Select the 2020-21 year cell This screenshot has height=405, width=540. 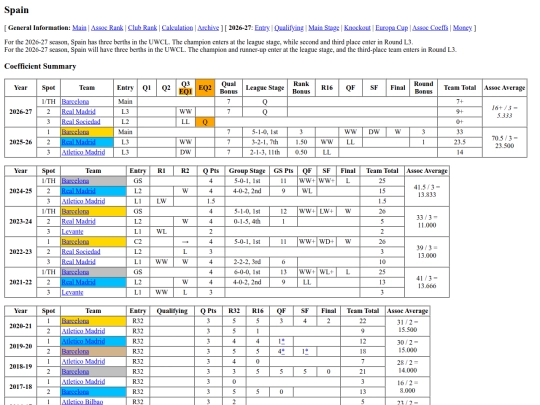[21, 326]
